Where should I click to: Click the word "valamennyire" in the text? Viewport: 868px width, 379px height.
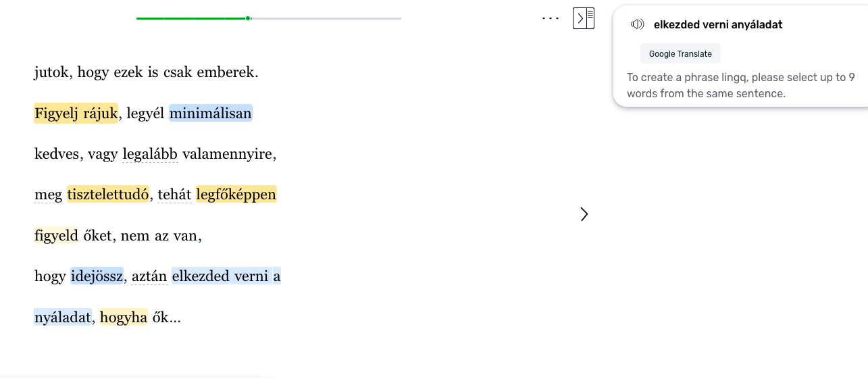coord(228,155)
